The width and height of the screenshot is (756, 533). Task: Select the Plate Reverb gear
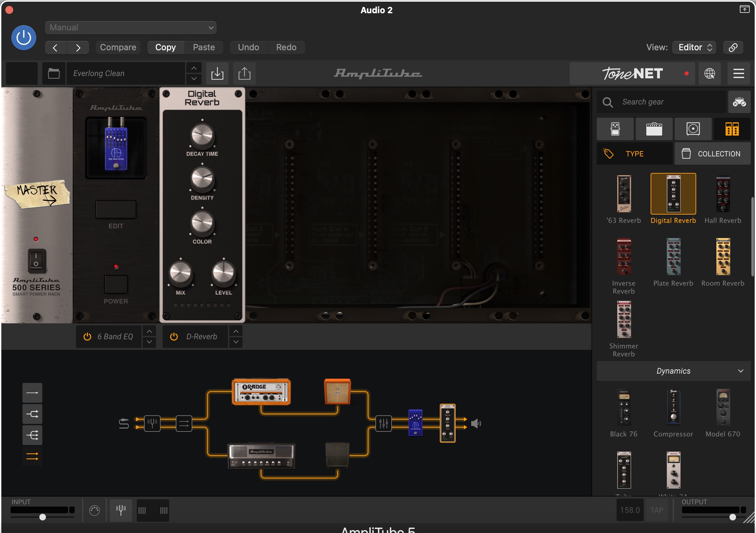point(673,262)
